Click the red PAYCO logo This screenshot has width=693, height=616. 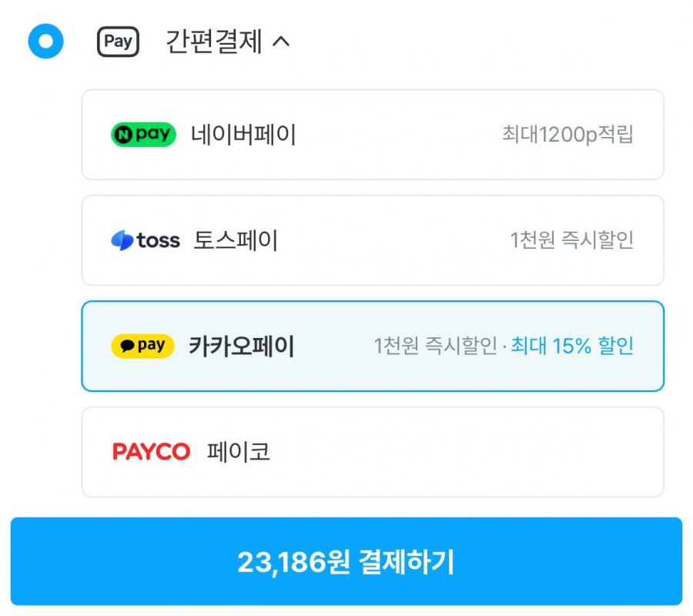(x=151, y=451)
